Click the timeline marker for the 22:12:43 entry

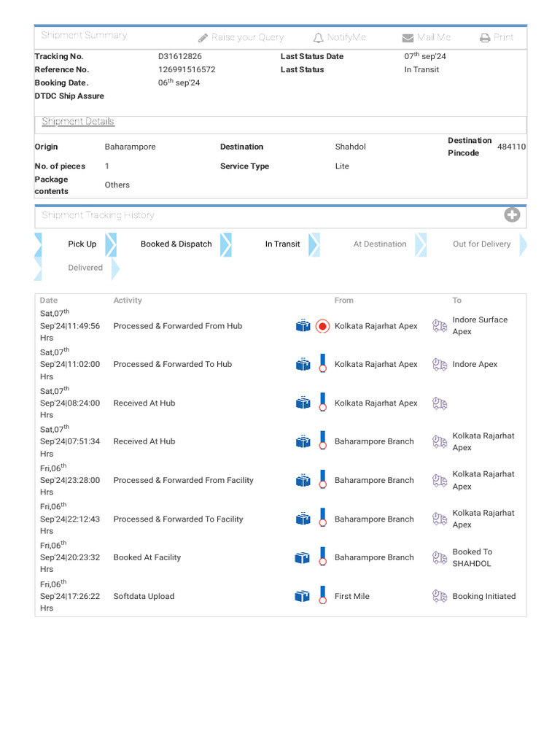pyautogui.click(x=323, y=518)
